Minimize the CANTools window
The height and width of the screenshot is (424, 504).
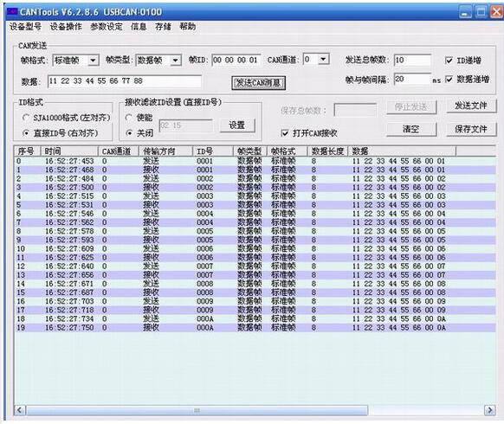point(465,12)
